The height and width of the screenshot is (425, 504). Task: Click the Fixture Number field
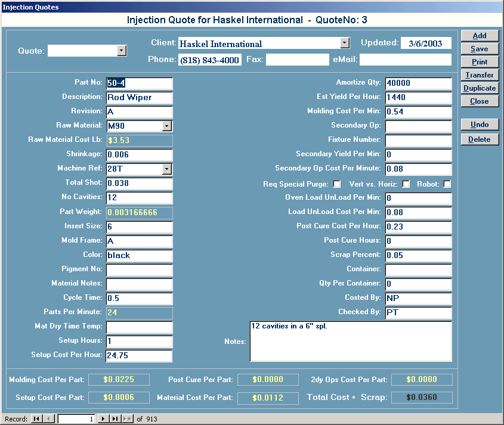[x=419, y=141]
